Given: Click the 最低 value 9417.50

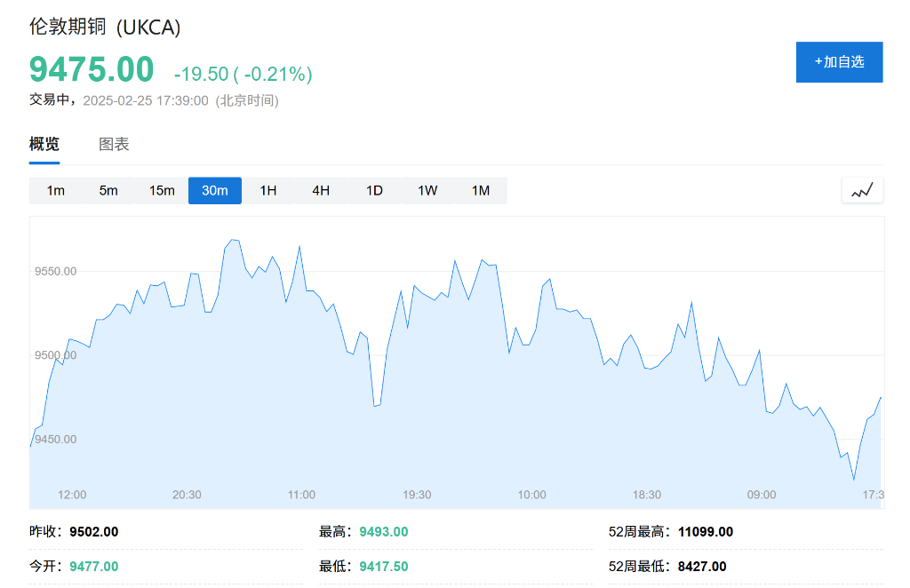Looking at the screenshot, I should (384, 567).
